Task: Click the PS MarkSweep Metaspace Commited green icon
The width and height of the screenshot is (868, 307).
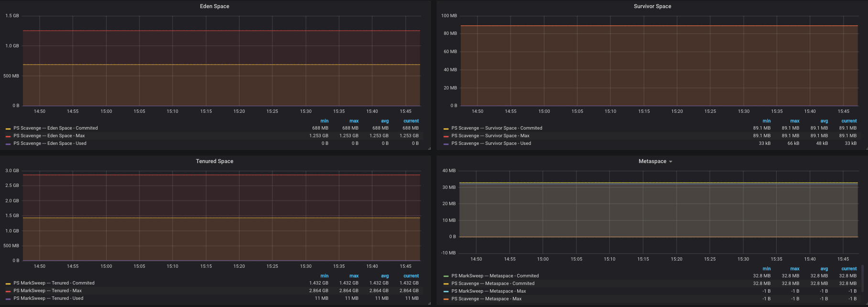Action: 446,276
